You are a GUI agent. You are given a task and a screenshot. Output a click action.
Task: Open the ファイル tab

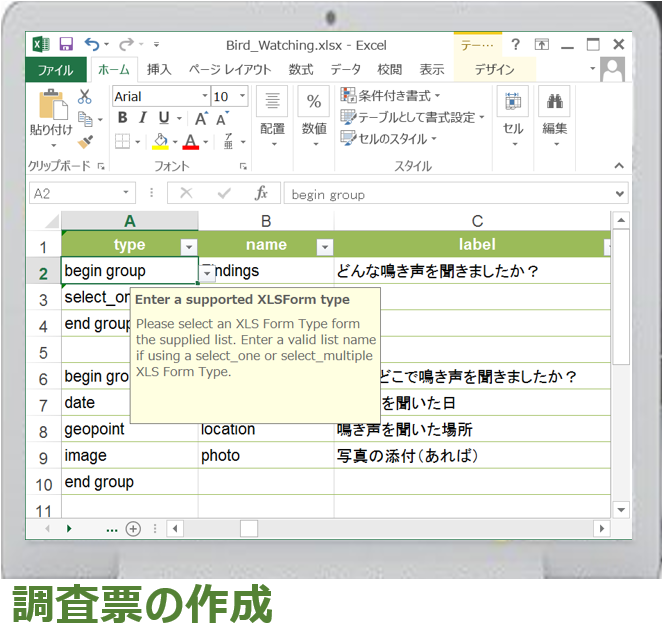click(56, 70)
